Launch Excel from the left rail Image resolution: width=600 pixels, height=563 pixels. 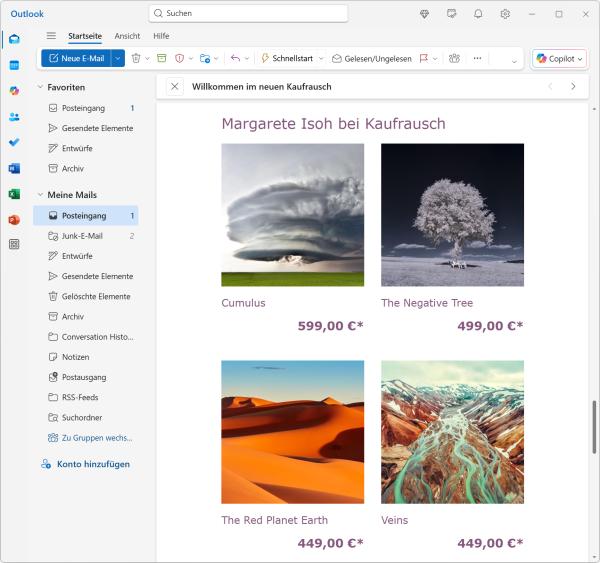(14, 194)
